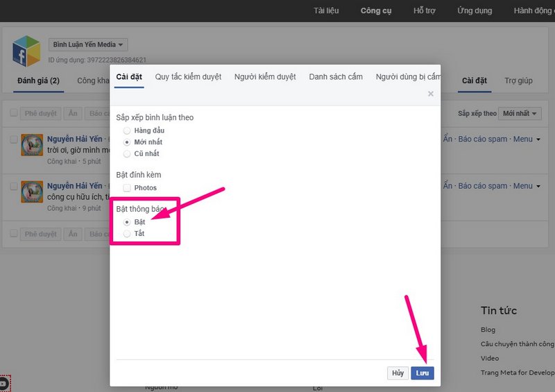Screen dimensions: 555x392
Task: Save settings with the Lưu button
Action: (422, 373)
